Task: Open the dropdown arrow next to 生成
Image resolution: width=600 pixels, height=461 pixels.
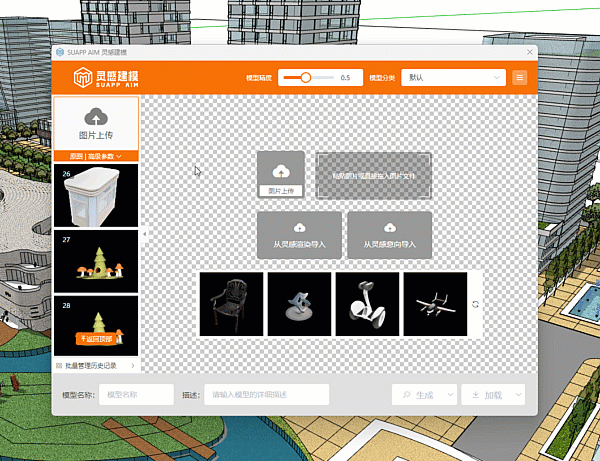Action: pos(447,395)
